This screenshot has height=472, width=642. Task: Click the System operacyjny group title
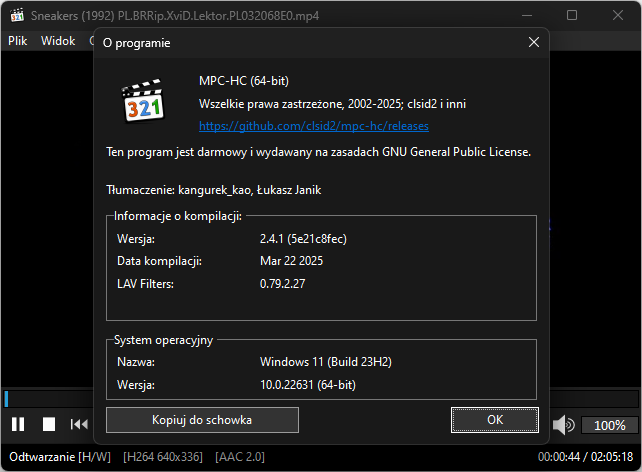(x=163, y=340)
